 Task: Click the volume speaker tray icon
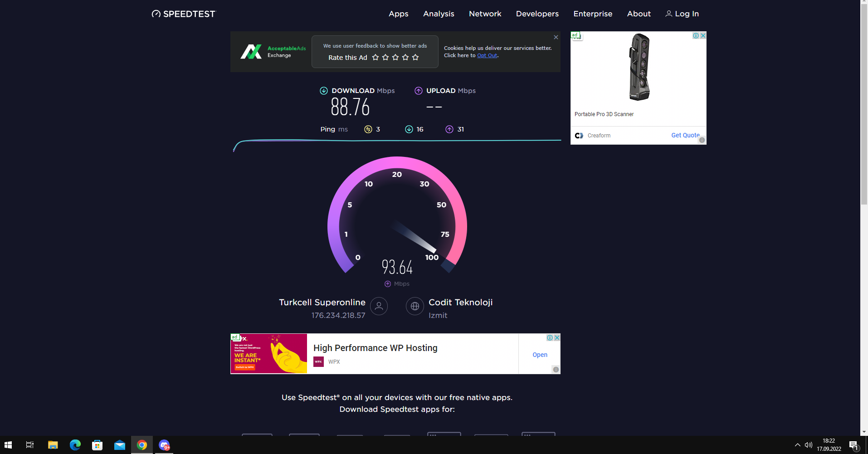(x=809, y=445)
